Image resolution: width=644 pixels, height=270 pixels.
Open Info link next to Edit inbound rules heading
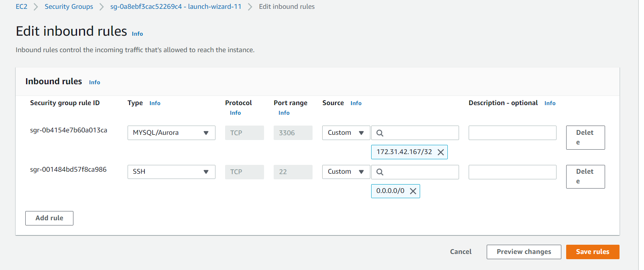pos(137,34)
